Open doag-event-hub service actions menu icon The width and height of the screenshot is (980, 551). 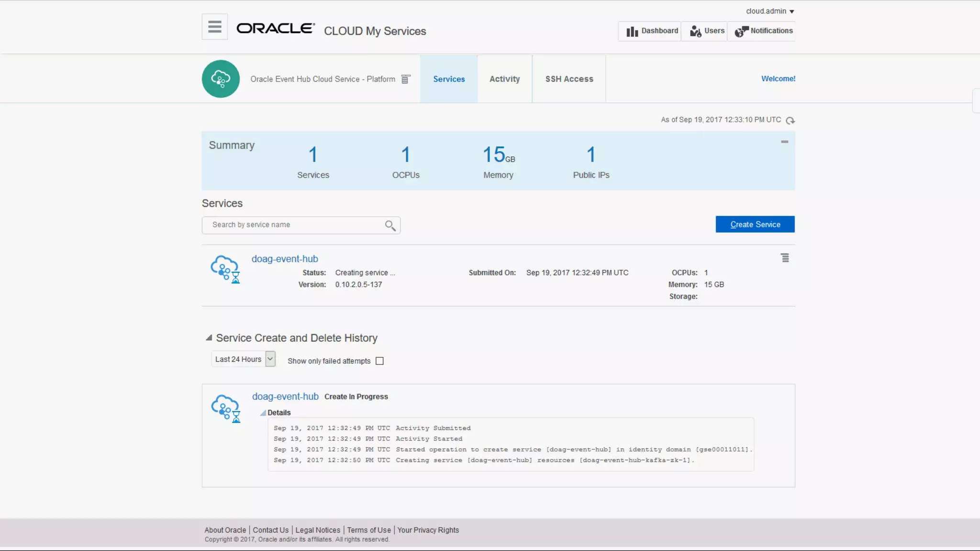click(x=785, y=258)
